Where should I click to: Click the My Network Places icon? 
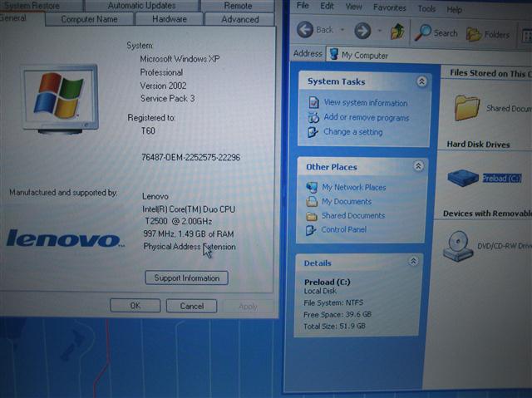coord(311,187)
